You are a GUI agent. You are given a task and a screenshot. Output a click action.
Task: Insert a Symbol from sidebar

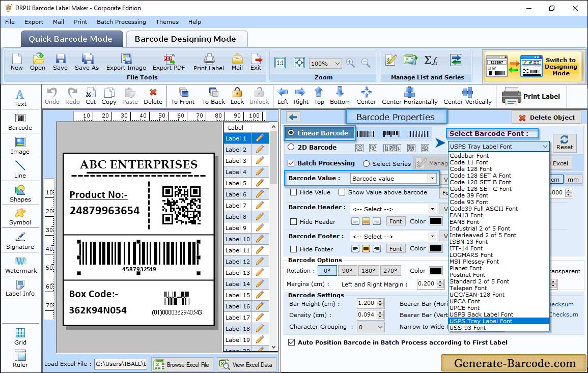click(20, 217)
